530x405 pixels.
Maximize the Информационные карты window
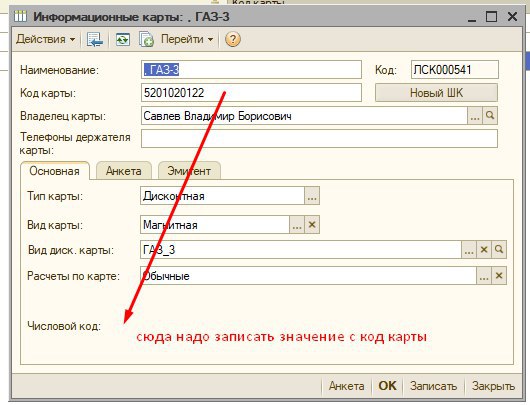point(491,16)
